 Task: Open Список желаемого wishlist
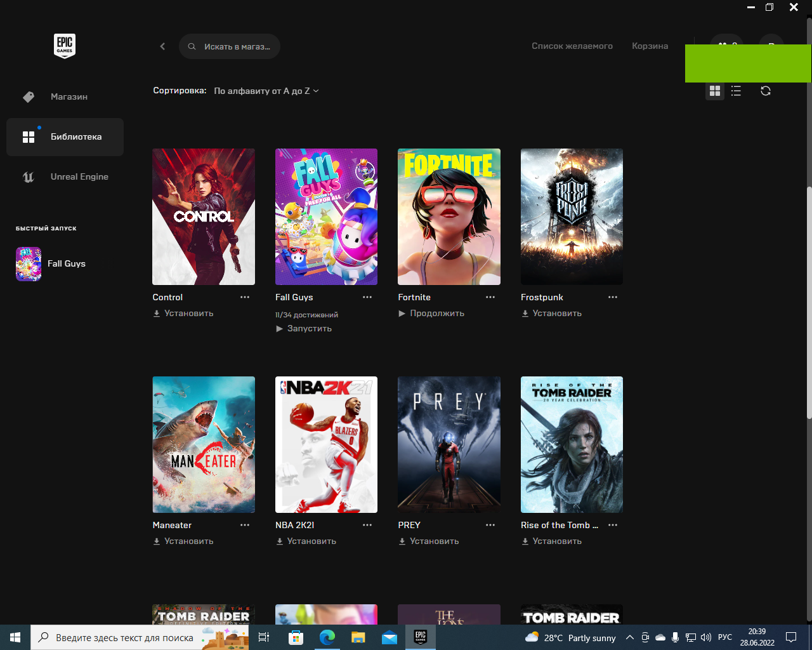tap(572, 46)
